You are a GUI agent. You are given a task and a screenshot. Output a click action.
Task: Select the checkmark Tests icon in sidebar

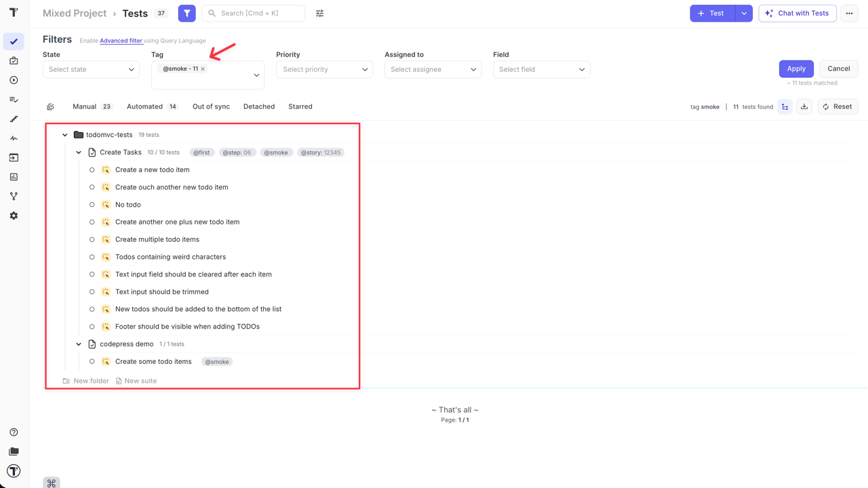14,41
